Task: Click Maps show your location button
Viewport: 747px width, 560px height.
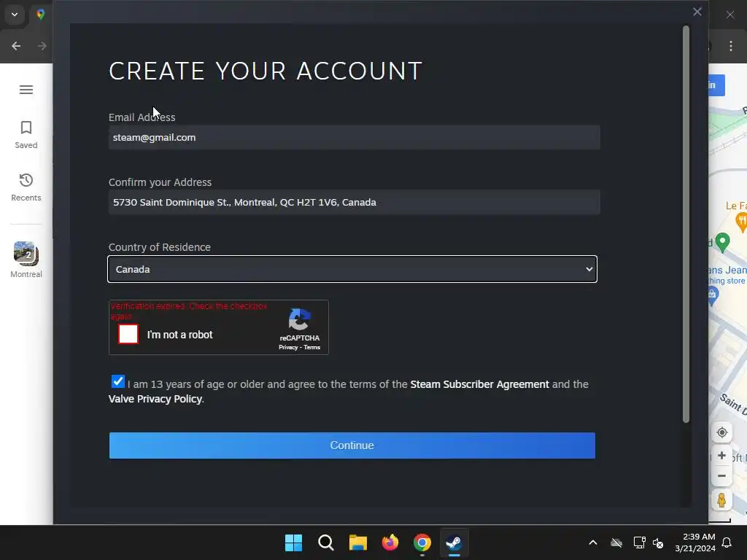Action: tap(721, 432)
